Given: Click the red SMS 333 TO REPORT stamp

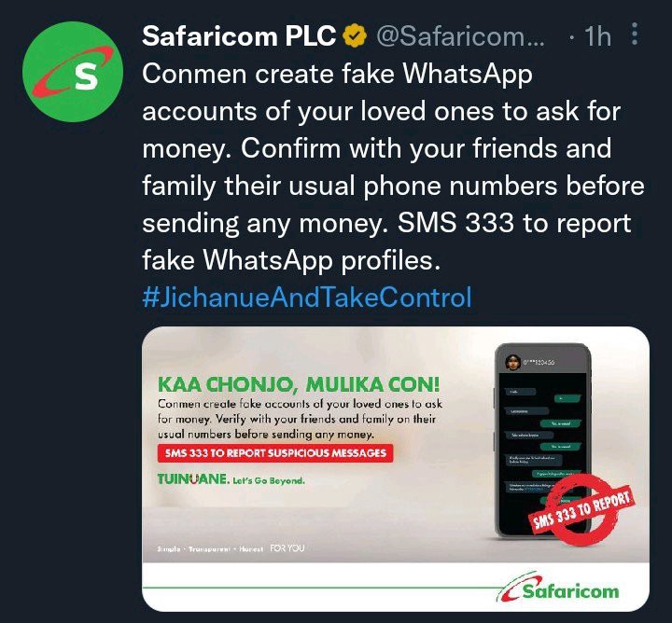Looking at the screenshot, I should pyautogui.click(x=581, y=509).
